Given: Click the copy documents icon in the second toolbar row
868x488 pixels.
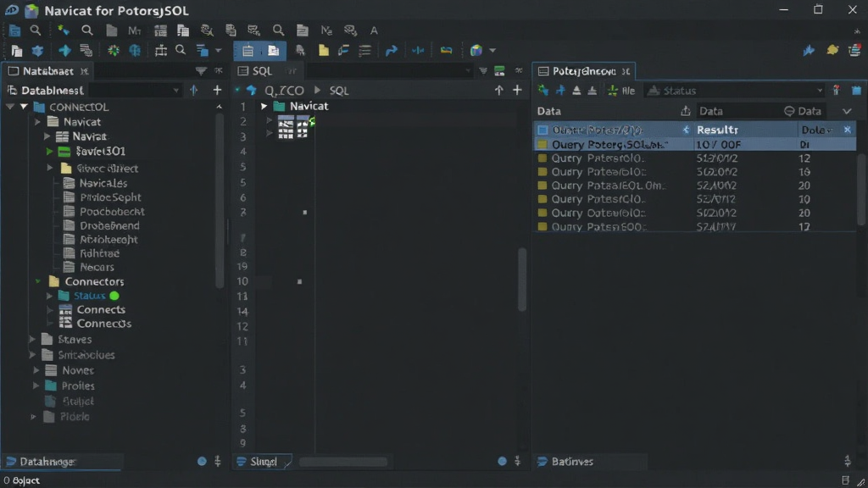Looking at the screenshot, I should tap(17, 51).
